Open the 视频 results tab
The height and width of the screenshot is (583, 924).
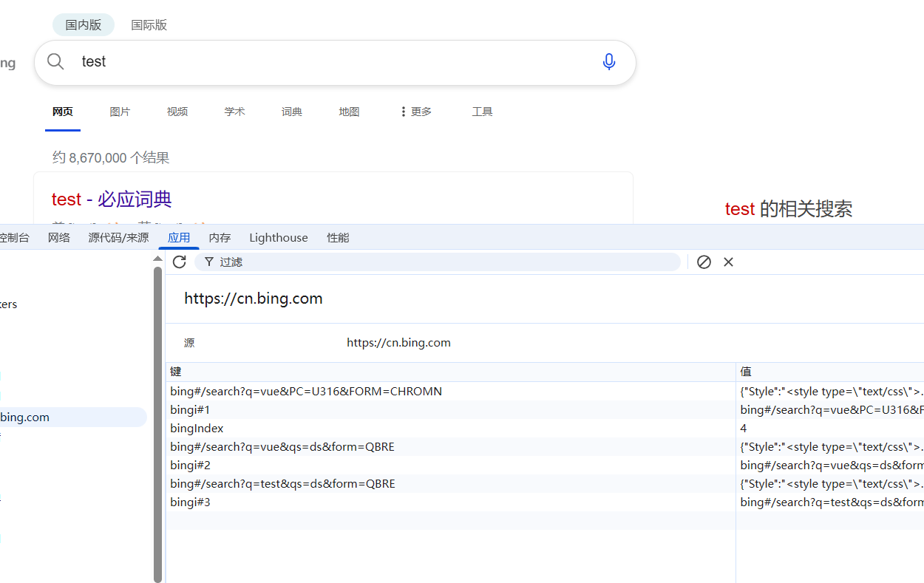pos(177,112)
